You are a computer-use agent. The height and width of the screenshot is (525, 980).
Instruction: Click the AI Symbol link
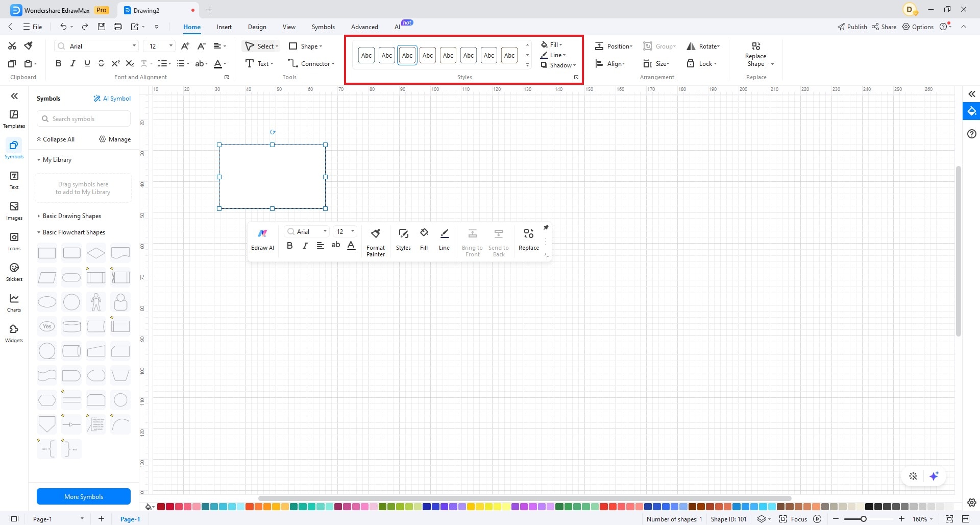pyautogui.click(x=112, y=99)
